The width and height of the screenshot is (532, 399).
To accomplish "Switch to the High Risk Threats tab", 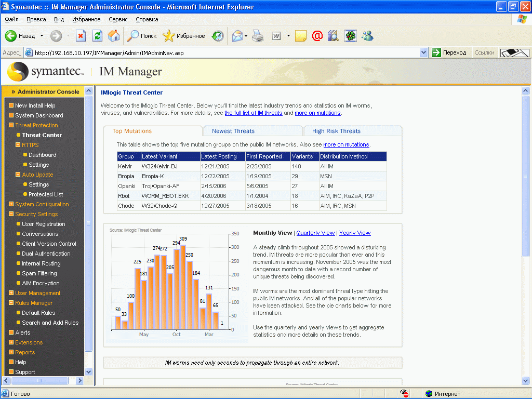I will tap(336, 131).
